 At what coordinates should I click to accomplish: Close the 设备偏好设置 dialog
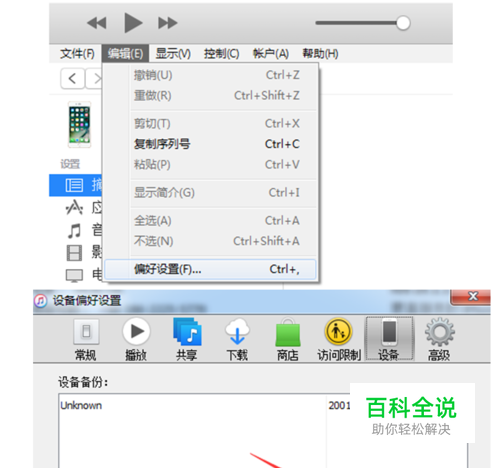(x=470, y=296)
